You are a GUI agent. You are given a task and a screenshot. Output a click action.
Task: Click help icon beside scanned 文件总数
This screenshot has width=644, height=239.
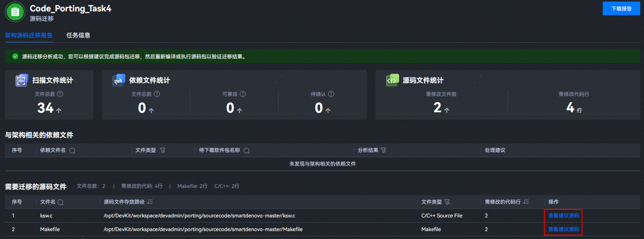60,94
